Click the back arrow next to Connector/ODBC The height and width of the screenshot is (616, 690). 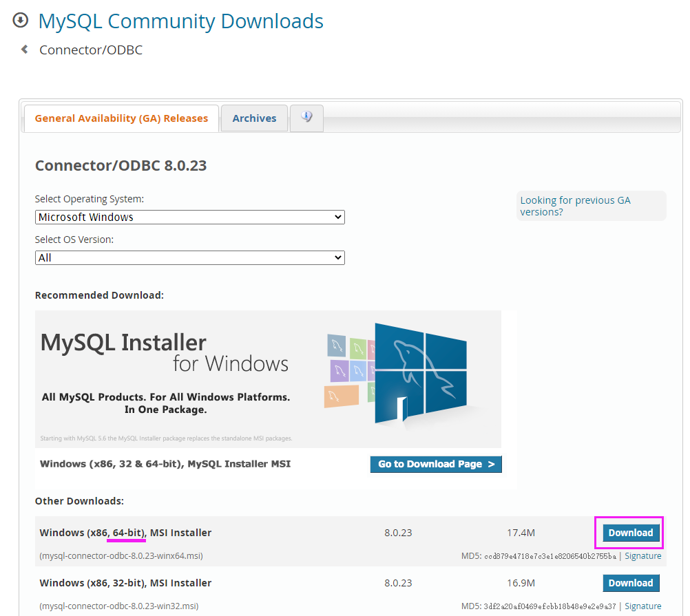click(x=25, y=49)
